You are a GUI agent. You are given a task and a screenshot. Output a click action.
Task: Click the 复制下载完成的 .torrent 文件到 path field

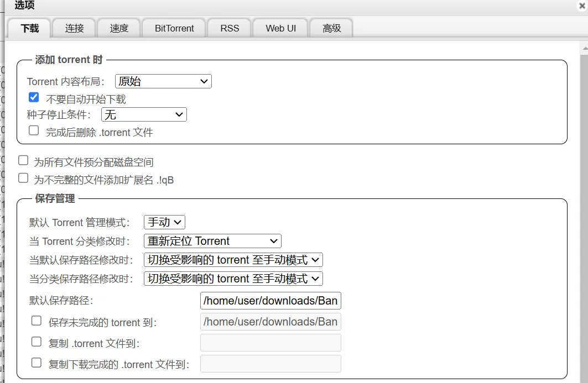click(x=270, y=364)
